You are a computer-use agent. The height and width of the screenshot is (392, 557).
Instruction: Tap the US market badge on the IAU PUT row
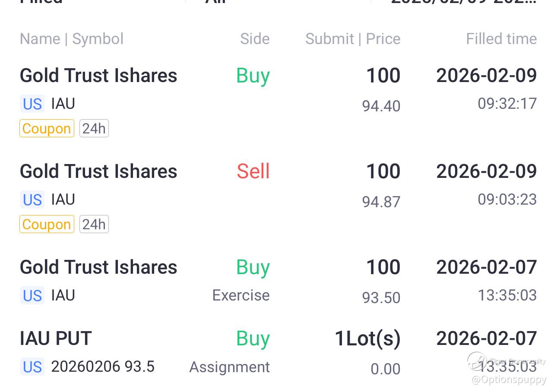pyautogui.click(x=32, y=367)
